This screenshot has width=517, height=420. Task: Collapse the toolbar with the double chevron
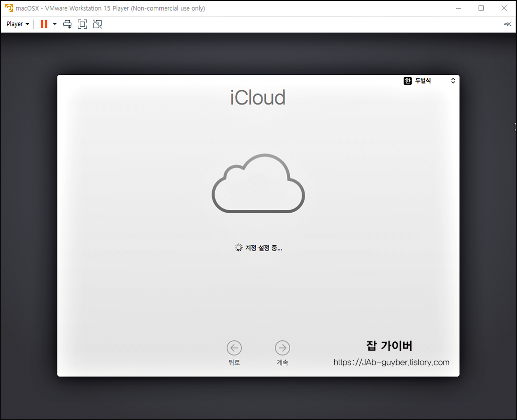tap(508, 24)
